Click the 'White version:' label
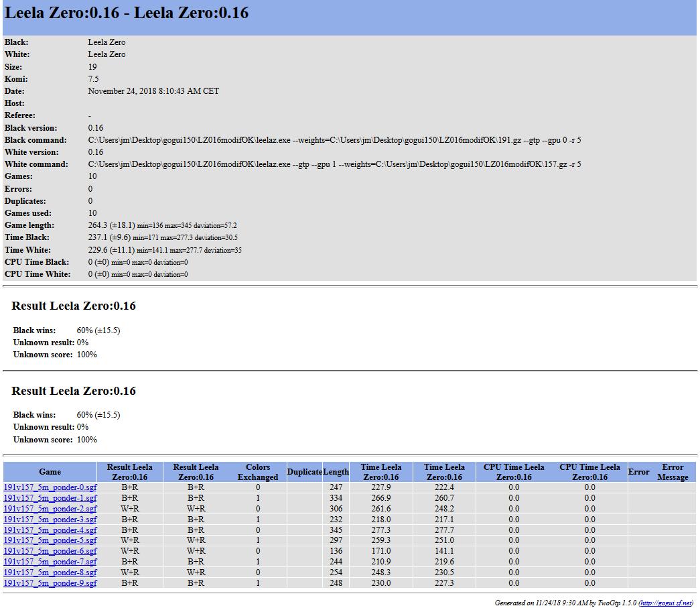 [x=31, y=152]
